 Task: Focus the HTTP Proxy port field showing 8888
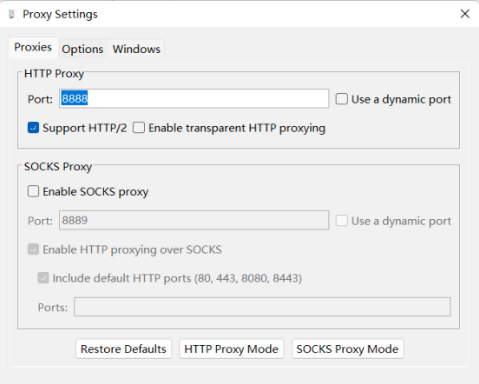tap(194, 99)
